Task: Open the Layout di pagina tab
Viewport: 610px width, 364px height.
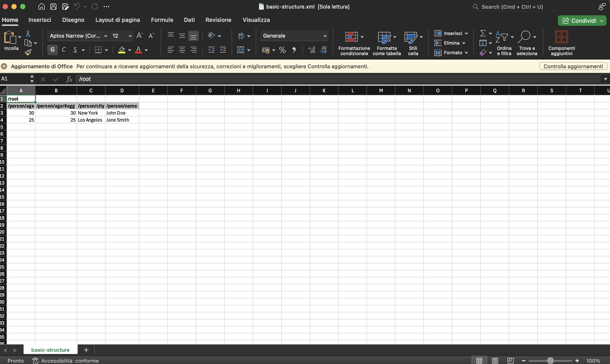Action: [x=118, y=20]
